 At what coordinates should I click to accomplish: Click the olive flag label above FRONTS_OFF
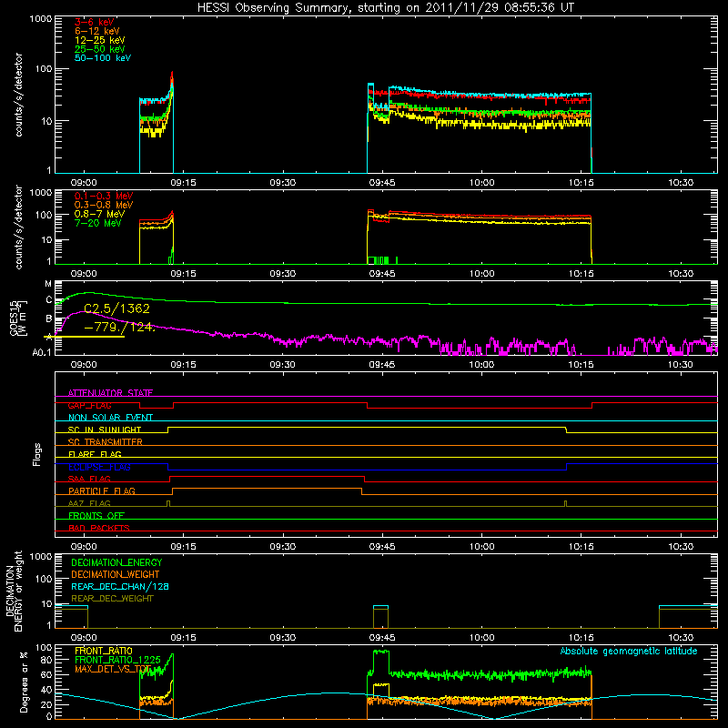click(x=89, y=503)
